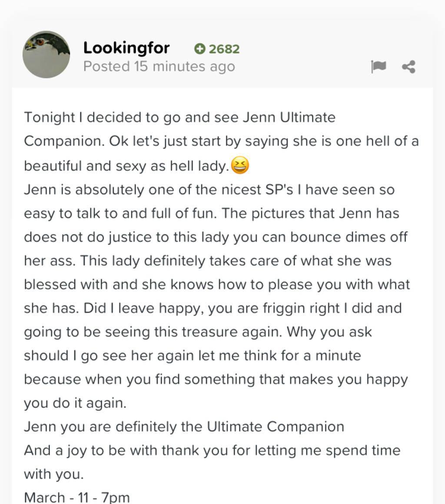Screen dimensions: 445x504
Task: Click the line starting "And a joy"
Action: tap(212, 450)
